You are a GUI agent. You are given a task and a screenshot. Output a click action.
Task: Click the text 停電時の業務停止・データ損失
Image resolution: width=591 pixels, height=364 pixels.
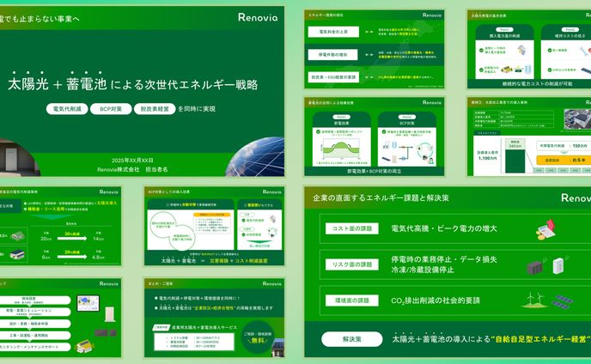pyautogui.click(x=443, y=259)
